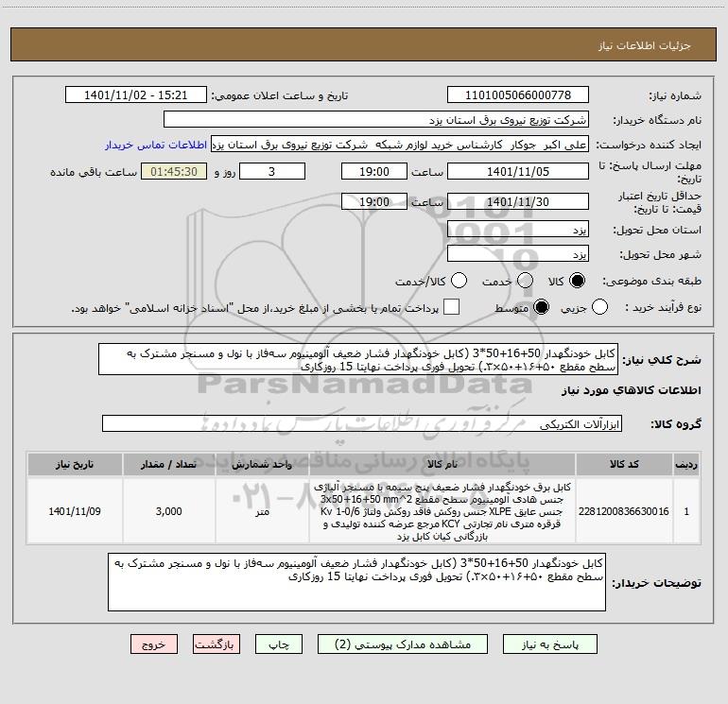The height and width of the screenshot is (704, 728).
Task: Open the اطلاعات تماس خریدار link
Action: [x=156, y=145]
